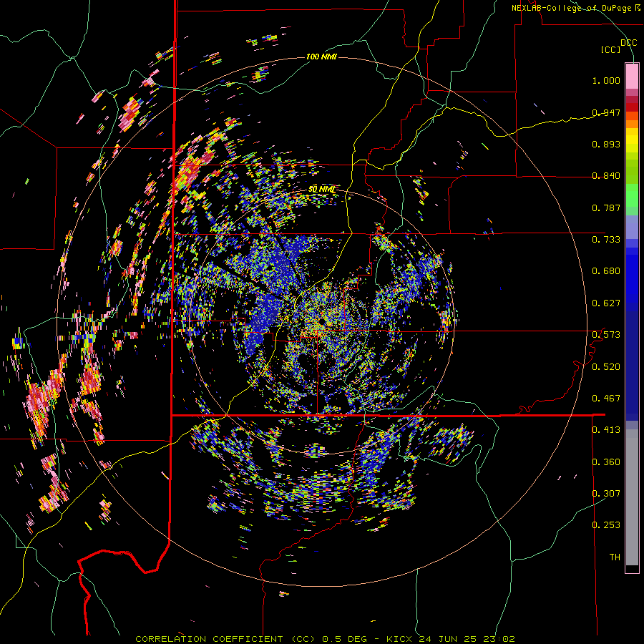Screen dimensions: 644x644
Task: Click the TH threshold label
Action: 615,557
